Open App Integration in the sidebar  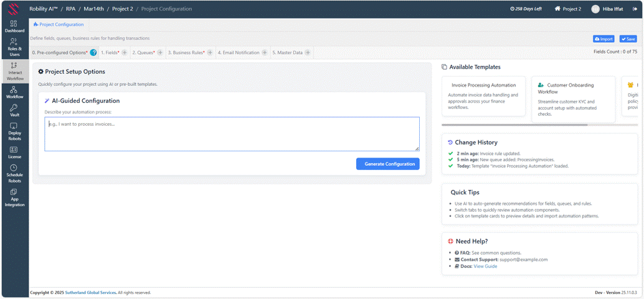pyautogui.click(x=14, y=197)
